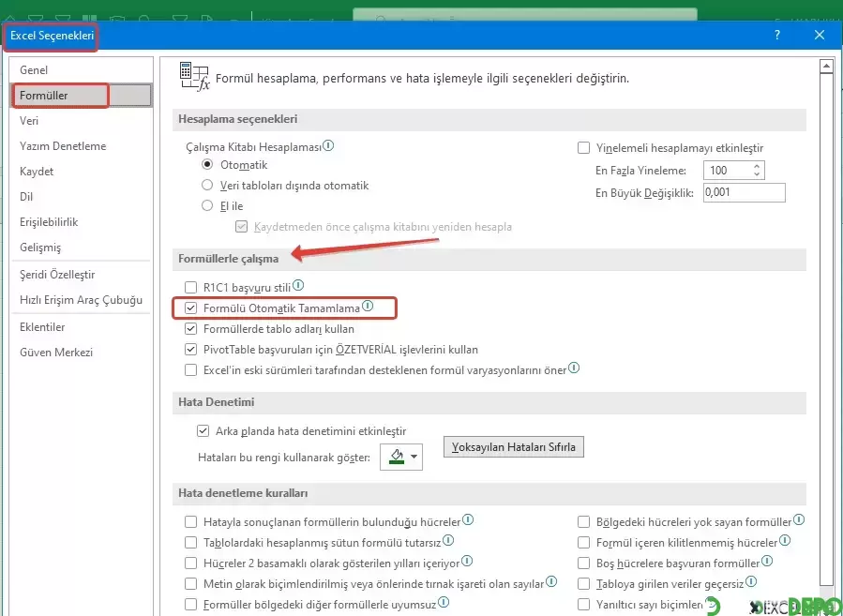The height and width of the screenshot is (616, 843).
Task: Check Boş hücrelere başvuran formüller
Action: 583,563
